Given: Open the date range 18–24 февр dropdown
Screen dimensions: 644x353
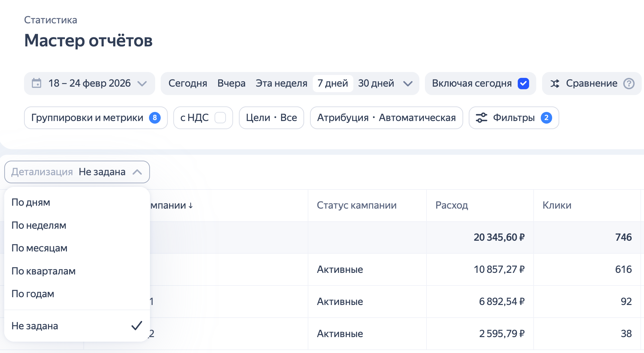Looking at the screenshot, I should tap(89, 84).
